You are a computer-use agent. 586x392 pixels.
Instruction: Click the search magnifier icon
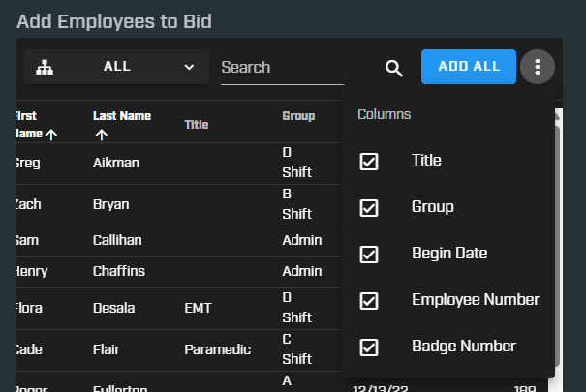click(x=394, y=69)
